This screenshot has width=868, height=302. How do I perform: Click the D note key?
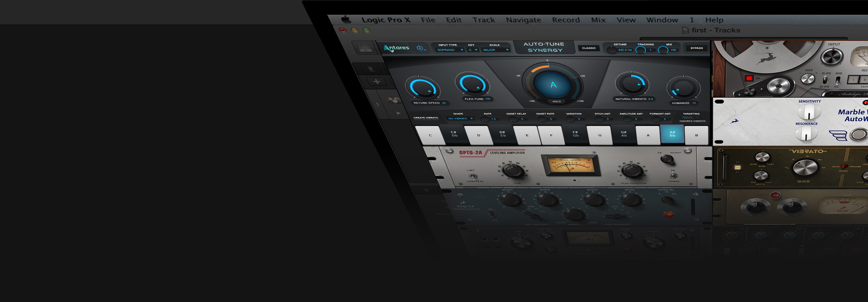[479, 135]
